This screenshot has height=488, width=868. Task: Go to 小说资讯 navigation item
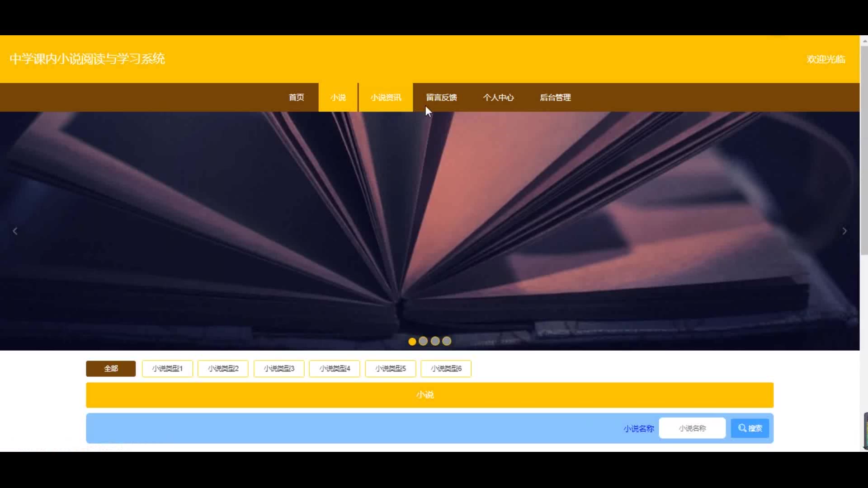[x=386, y=97]
